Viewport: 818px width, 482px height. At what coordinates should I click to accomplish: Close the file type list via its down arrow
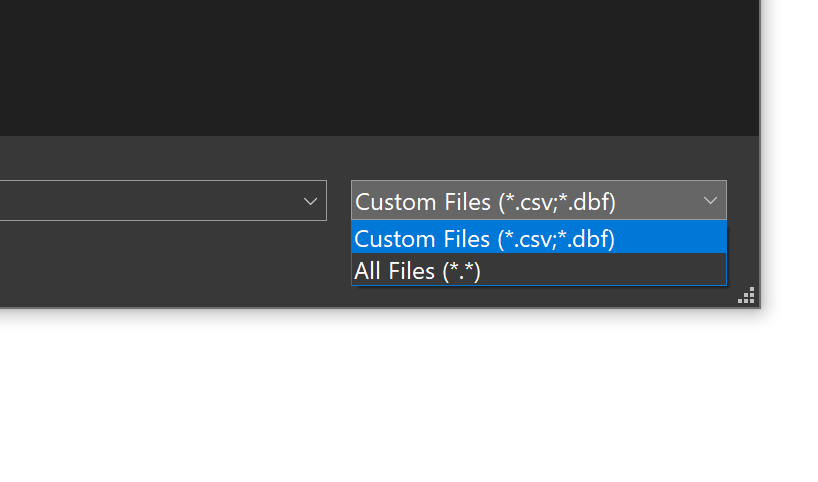click(710, 201)
